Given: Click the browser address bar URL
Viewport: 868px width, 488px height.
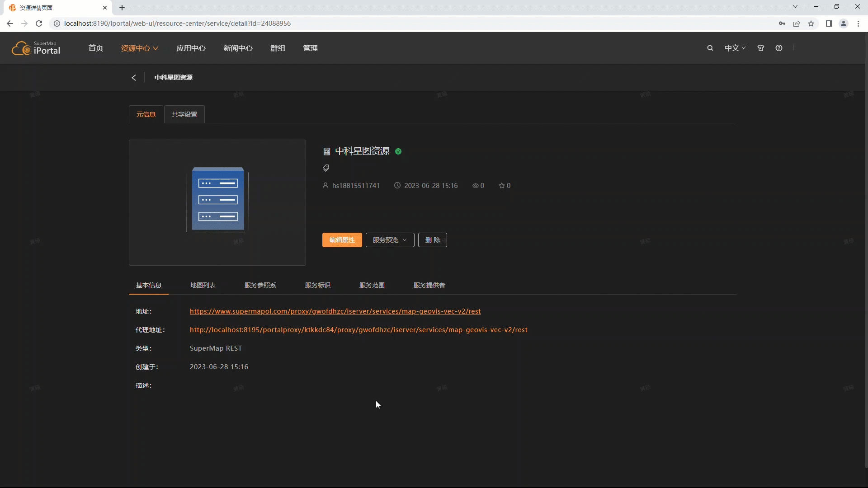Looking at the screenshot, I should (x=177, y=23).
